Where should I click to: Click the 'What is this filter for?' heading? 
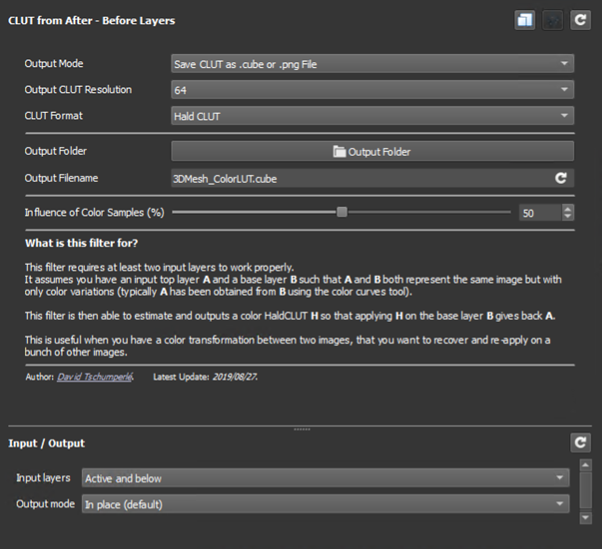pos(81,243)
